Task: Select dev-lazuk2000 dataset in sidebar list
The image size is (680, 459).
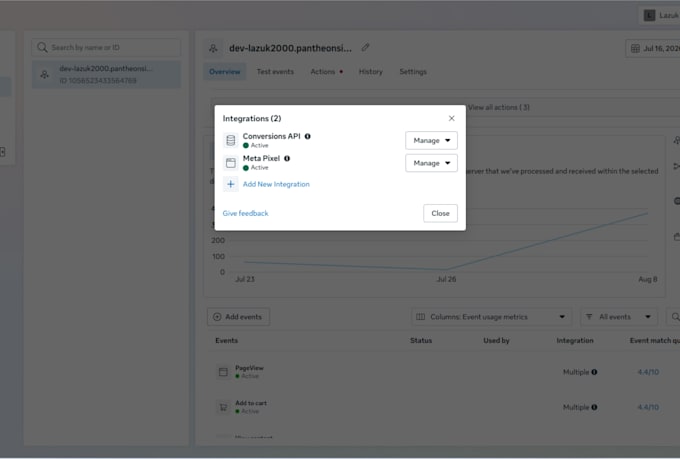Action: (106, 74)
